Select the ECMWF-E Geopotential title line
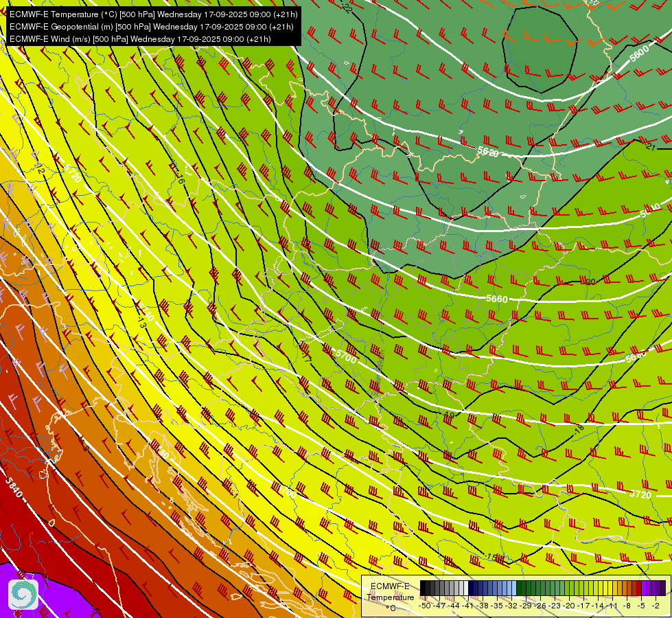Screen dimensions: 672x618 click(151, 27)
